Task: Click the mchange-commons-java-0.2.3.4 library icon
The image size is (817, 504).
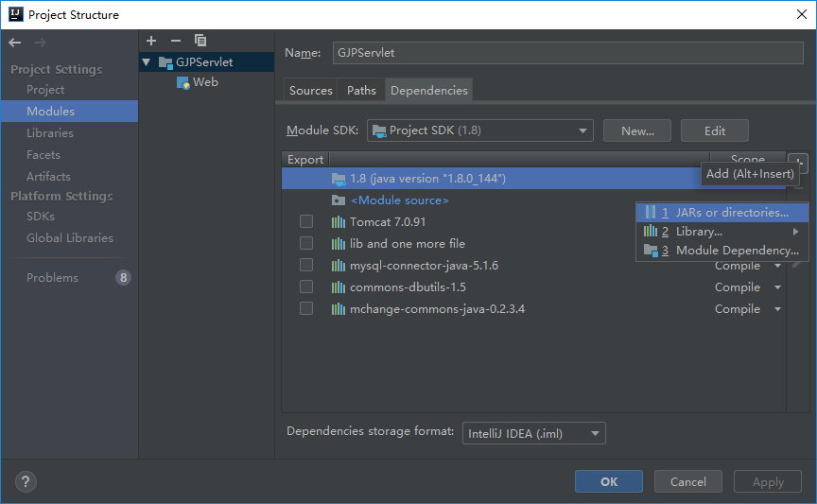Action: point(339,309)
